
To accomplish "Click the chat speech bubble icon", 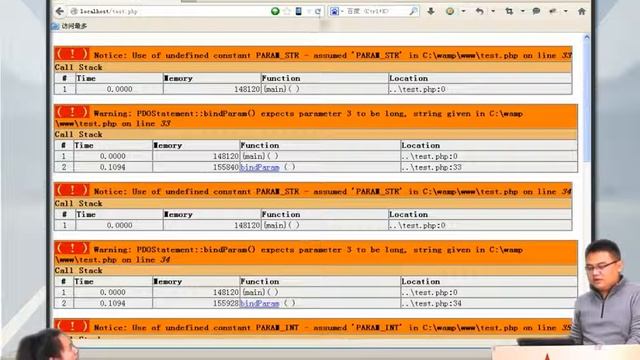I will click(x=536, y=11).
